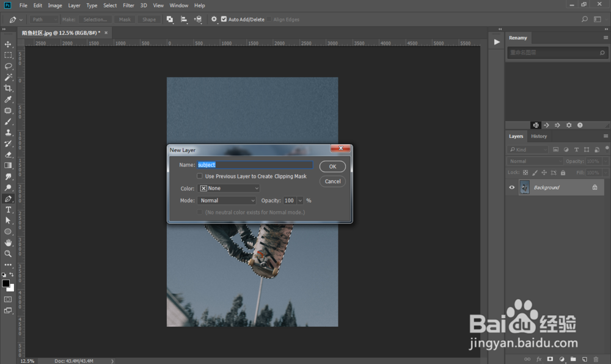The width and height of the screenshot is (611, 364).
Task: Toggle lock transparent pixels icon
Action: [525, 172]
